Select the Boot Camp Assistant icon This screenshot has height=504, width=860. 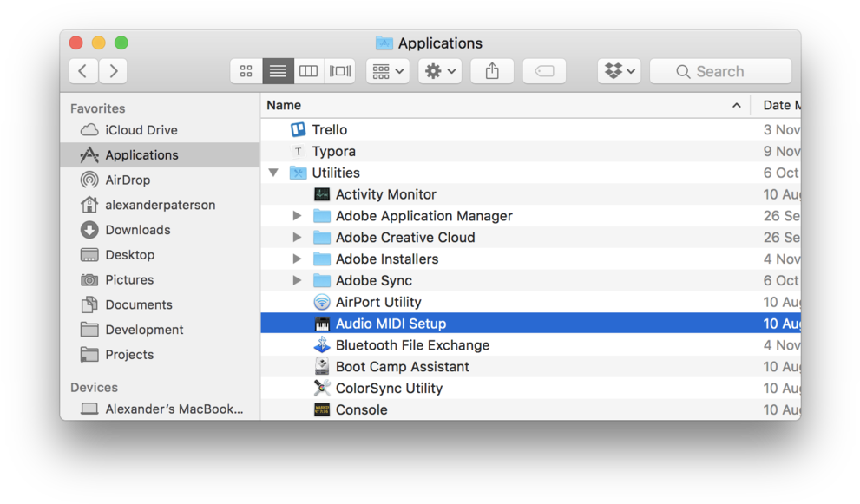[322, 366]
